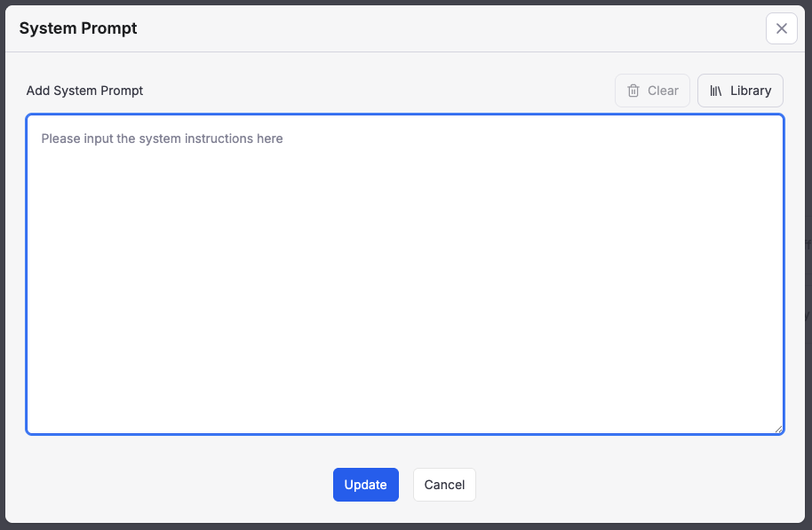Viewport: 812px width, 530px height.
Task: Click the close icon in the top-right corner
Action: pos(781,28)
